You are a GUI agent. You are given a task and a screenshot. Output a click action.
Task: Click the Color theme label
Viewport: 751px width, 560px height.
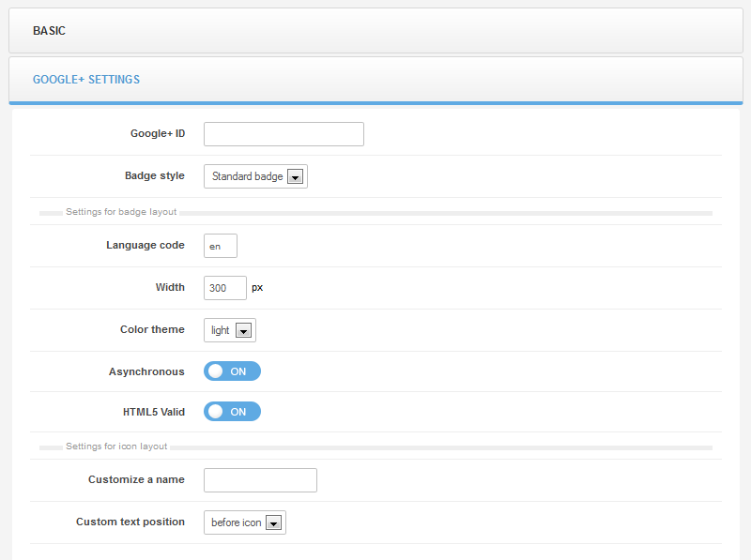pos(152,329)
